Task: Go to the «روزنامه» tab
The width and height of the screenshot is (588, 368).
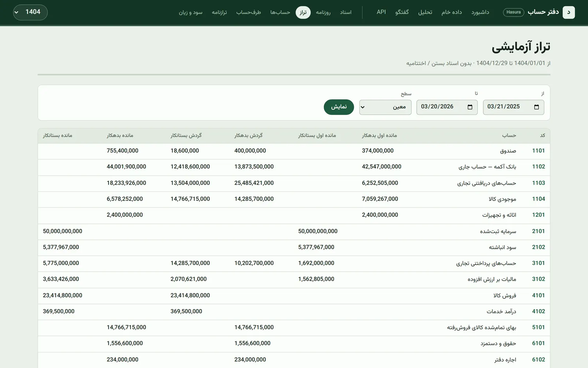Action: tap(323, 12)
